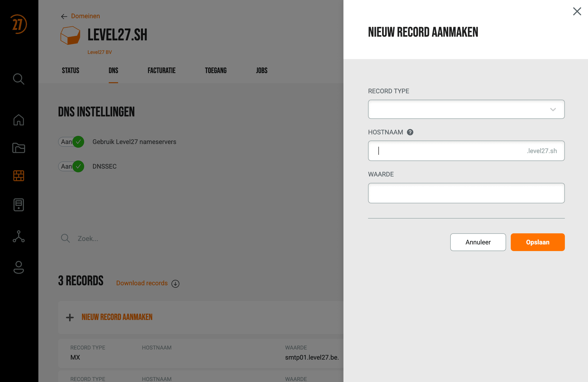The width and height of the screenshot is (588, 382).
Task: Click the Level27 logo icon
Action: [x=18, y=24]
